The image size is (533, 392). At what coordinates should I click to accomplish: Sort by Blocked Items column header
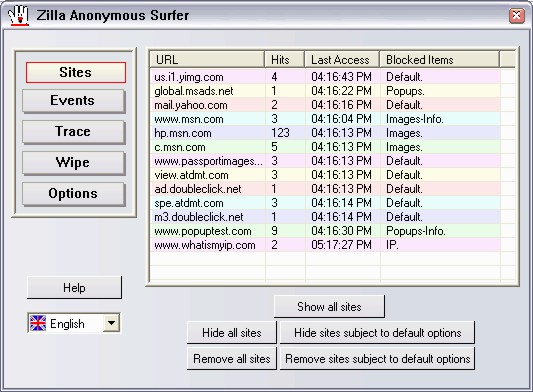coord(440,60)
